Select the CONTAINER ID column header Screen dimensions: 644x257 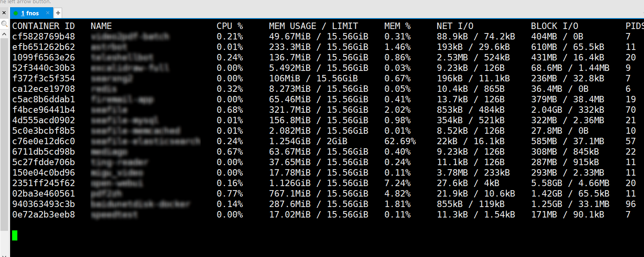pyautogui.click(x=44, y=26)
